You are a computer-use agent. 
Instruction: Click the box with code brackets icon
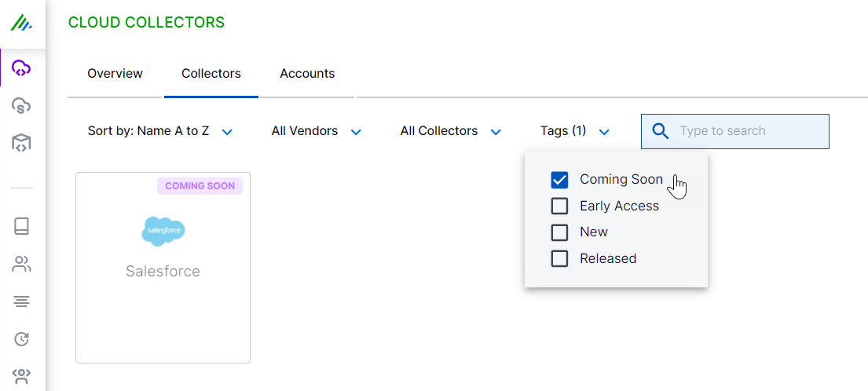coord(21,142)
